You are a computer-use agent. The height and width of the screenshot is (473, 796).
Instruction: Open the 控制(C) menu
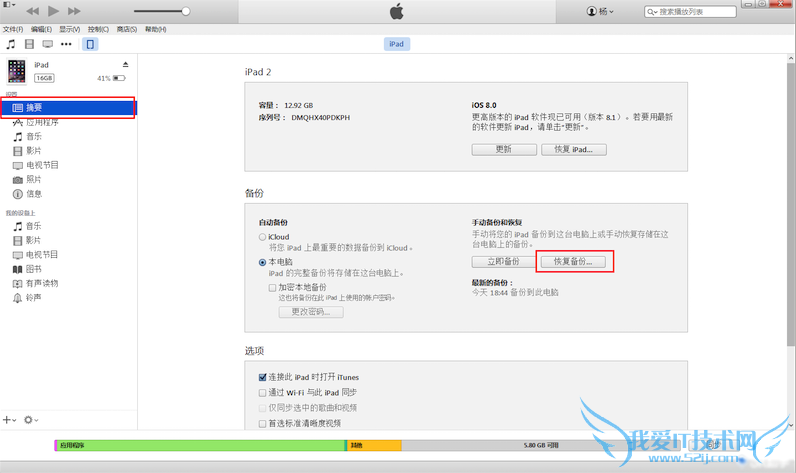pos(98,29)
